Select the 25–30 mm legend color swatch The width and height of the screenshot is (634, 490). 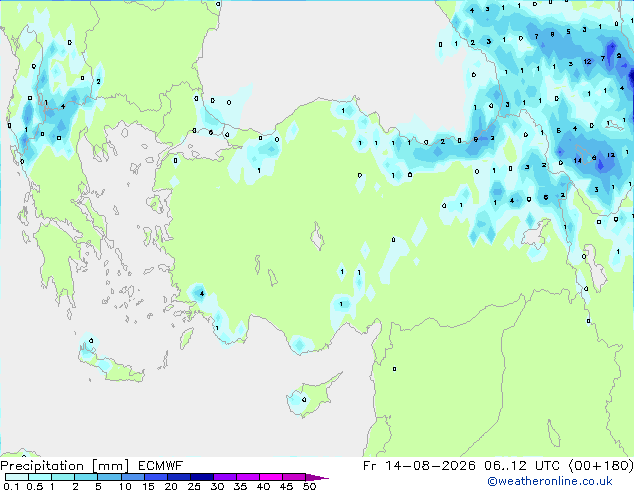pos(201,477)
